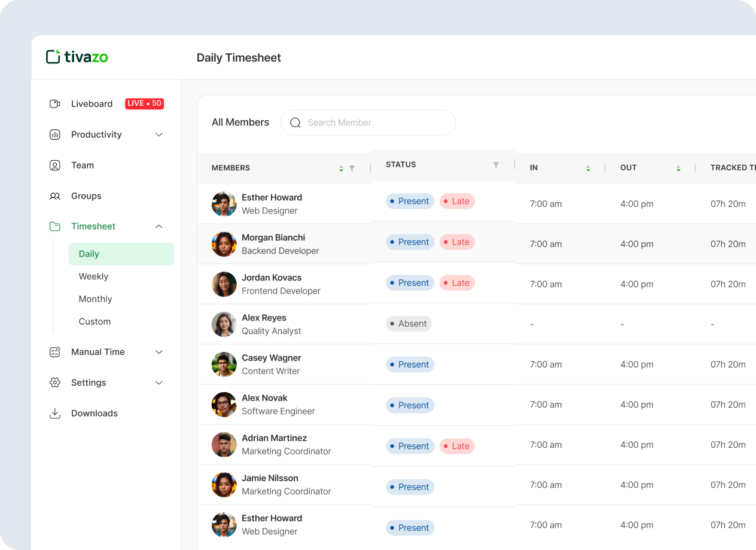
Task: Expand the Settings chevron
Action: [159, 383]
